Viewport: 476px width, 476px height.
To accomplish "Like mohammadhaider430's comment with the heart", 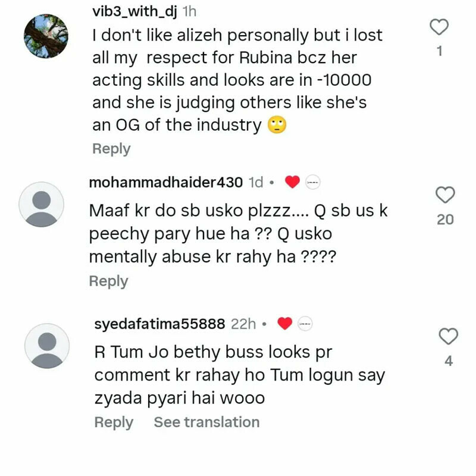I will [x=445, y=195].
